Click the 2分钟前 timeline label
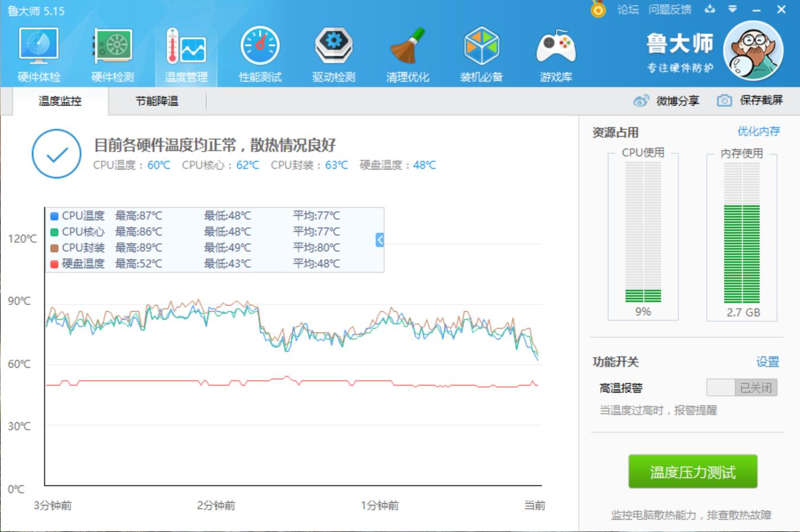 point(216,505)
